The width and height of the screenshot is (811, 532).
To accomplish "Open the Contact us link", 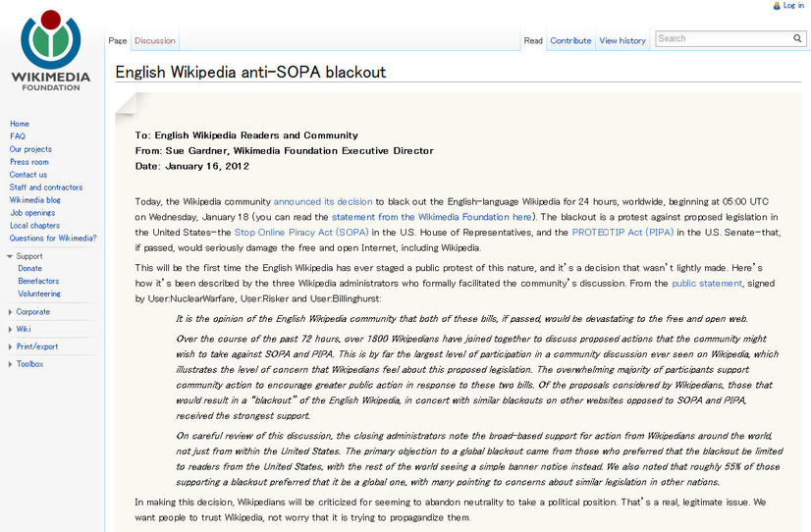I will pos(27,175).
